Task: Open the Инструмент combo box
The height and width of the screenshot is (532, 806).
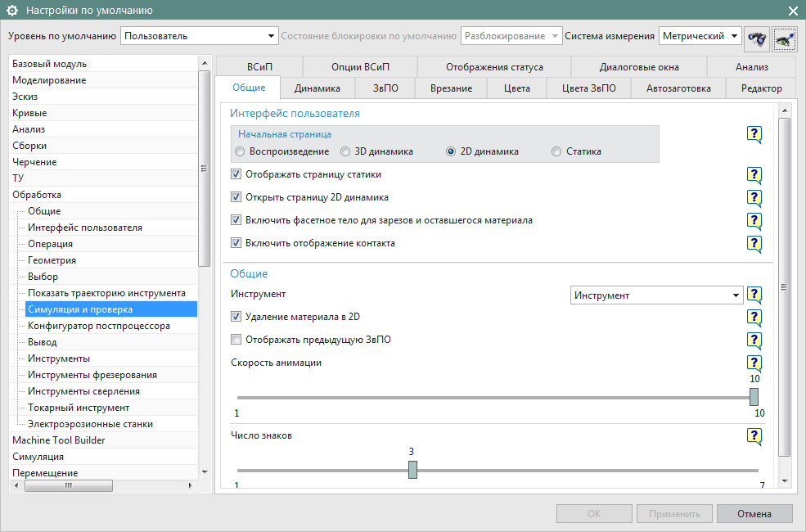Action: tap(656, 295)
